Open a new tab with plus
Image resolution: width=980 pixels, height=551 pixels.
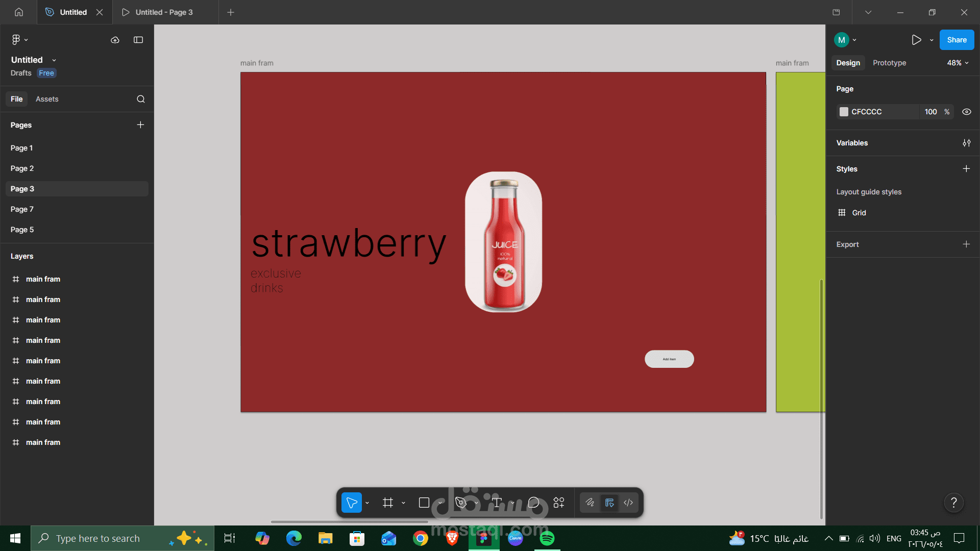pyautogui.click(x=231, y=12)
